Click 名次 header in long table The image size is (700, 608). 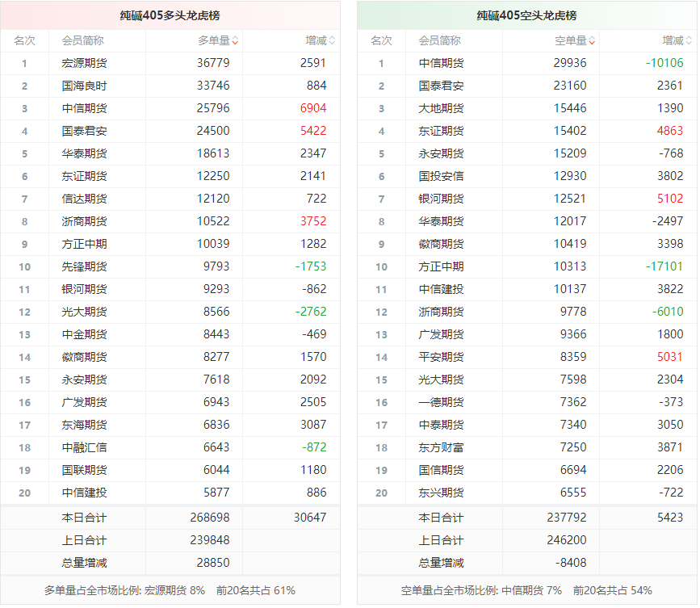coord(24,40)
